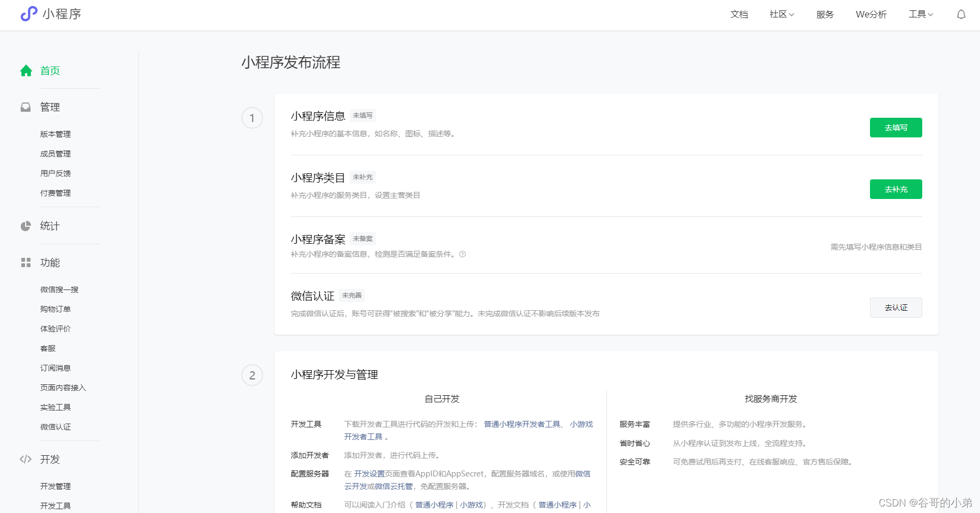Open 客服 in sidebar

[x=48, y=348]
